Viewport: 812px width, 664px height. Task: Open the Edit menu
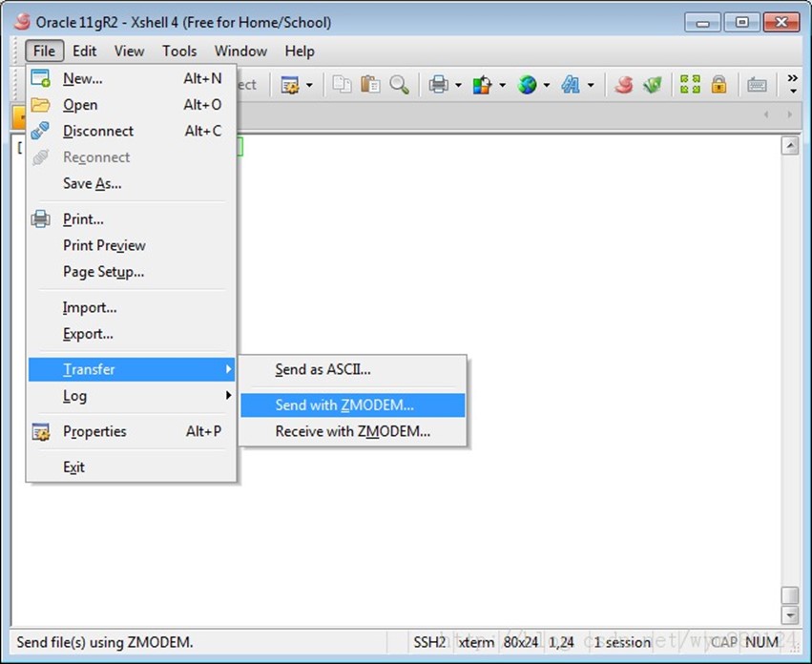84,51
